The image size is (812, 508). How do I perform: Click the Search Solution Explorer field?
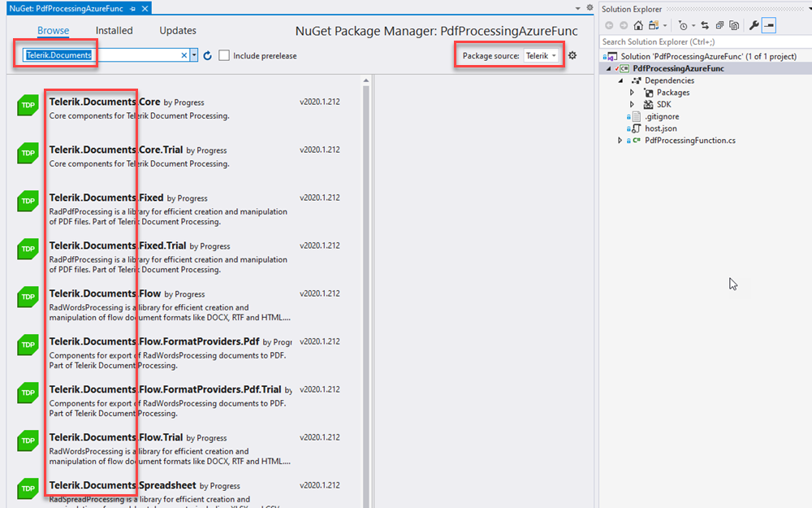(706, 41)
